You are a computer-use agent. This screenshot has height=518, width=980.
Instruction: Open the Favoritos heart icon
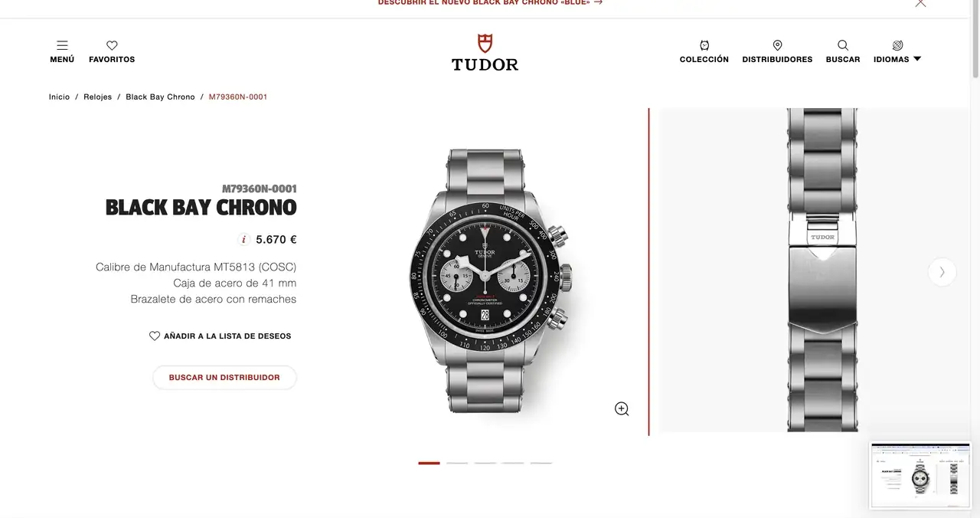click(x=112, y=46)
